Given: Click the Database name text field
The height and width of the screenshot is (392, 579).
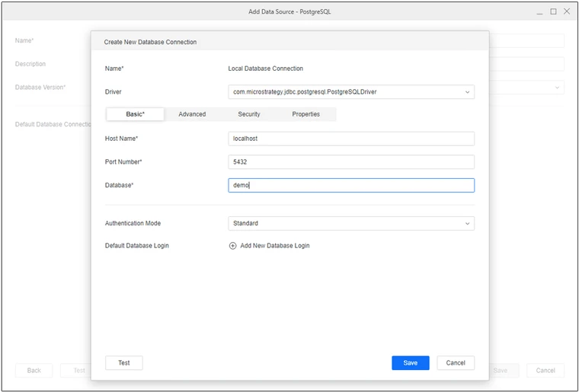Looking at the screenshot, I should 350,186.
